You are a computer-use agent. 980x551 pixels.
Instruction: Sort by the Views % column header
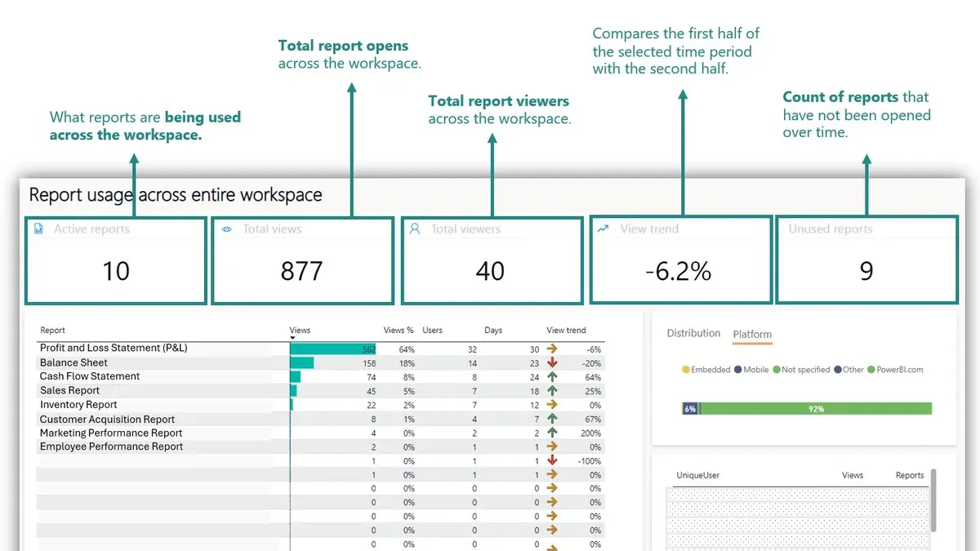coord(399,330)
